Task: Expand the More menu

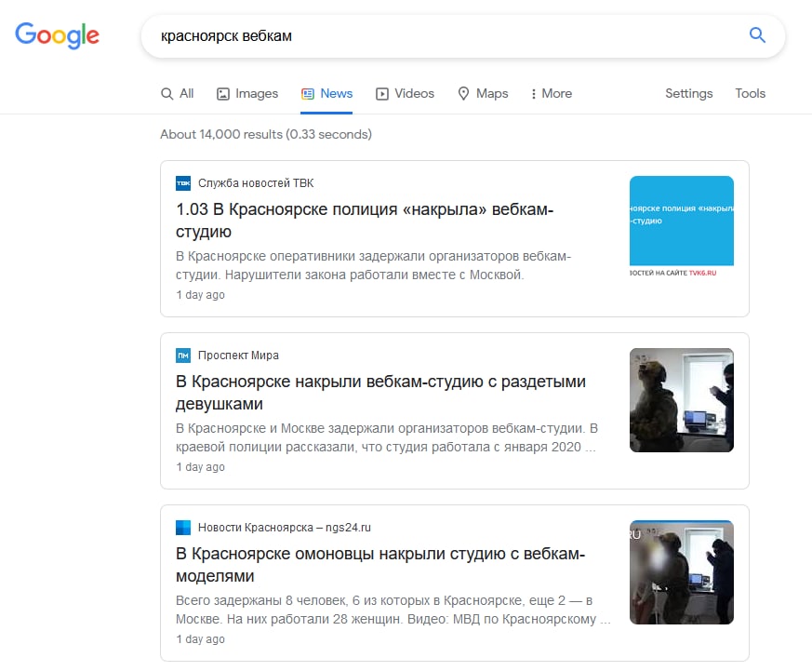Action: [552, 93]
